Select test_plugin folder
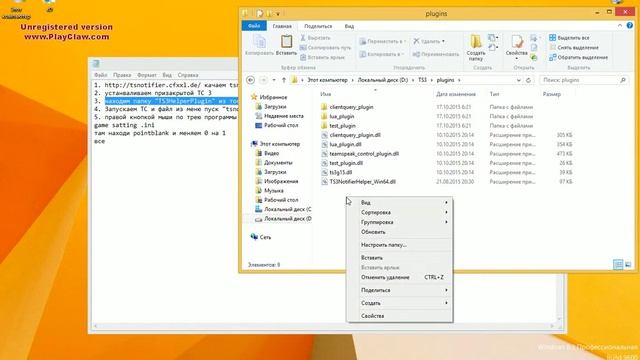This screenshot has width=640, height=360. tap(338, 126)
